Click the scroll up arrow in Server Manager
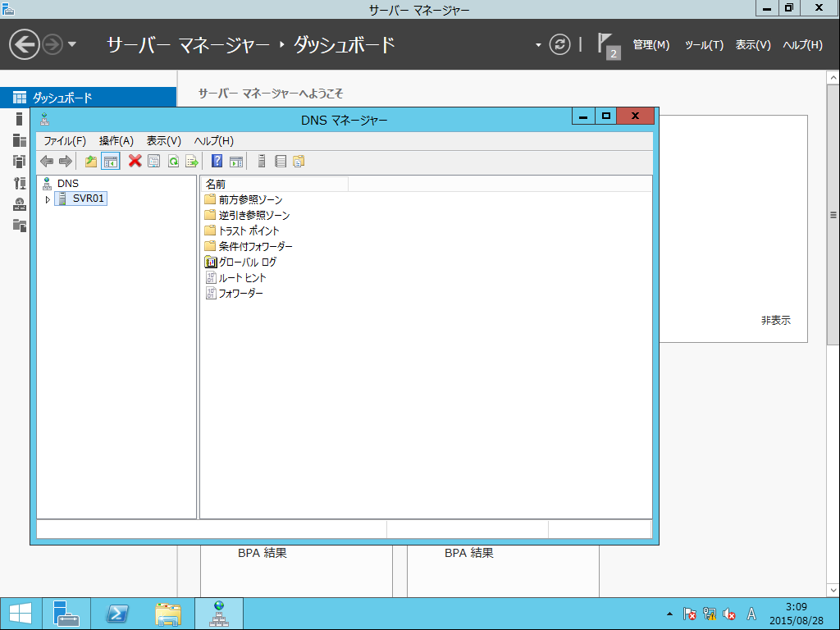 tap(833, 78)
